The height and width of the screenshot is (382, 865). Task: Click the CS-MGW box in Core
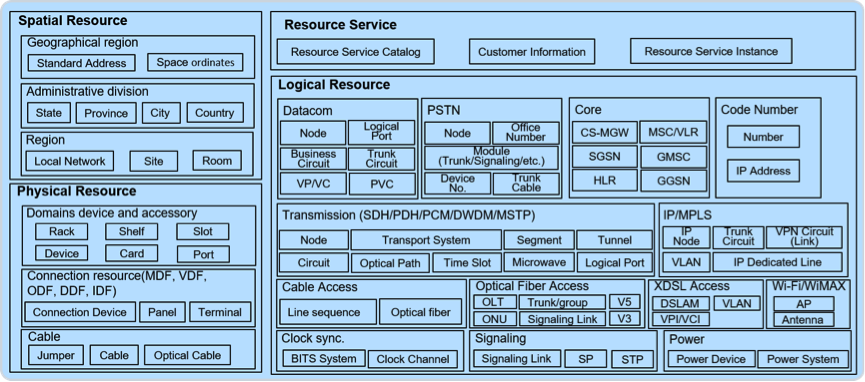point(605,132)
